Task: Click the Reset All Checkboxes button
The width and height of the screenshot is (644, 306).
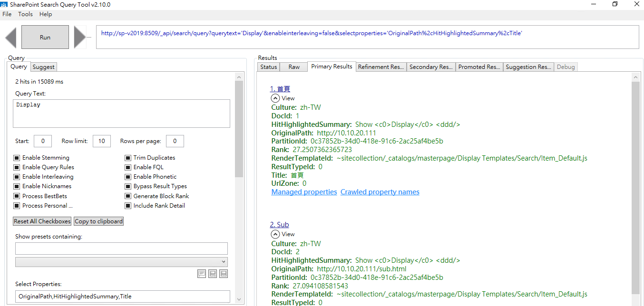Action: pos(42,221)
